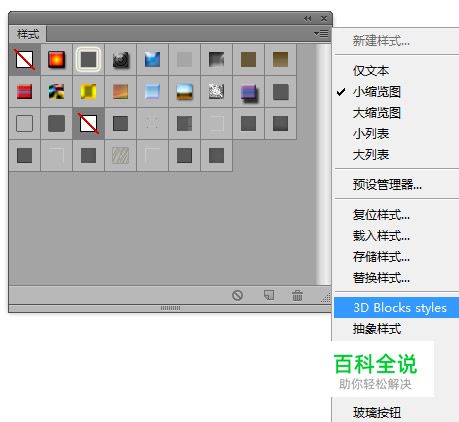The width and height of the screenshot is (459, 422).
Task: Close the styles panel
Action: (324, 19)
